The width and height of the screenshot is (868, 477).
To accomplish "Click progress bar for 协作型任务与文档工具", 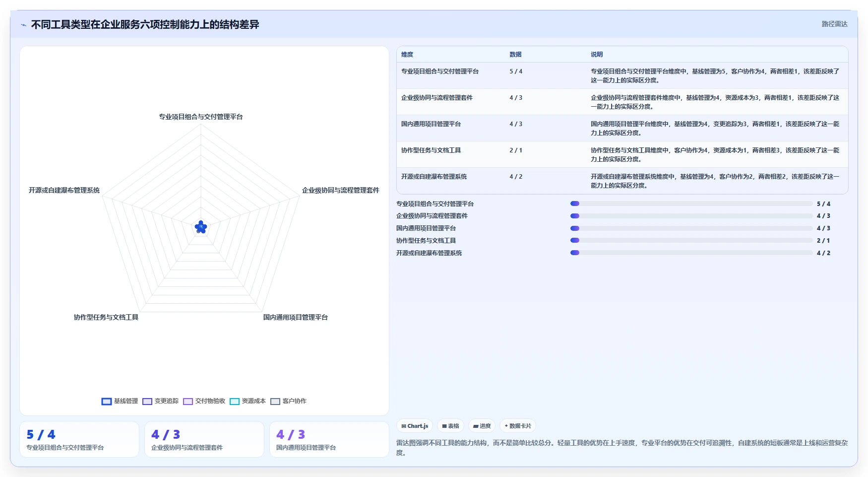I will click(691, 240).
